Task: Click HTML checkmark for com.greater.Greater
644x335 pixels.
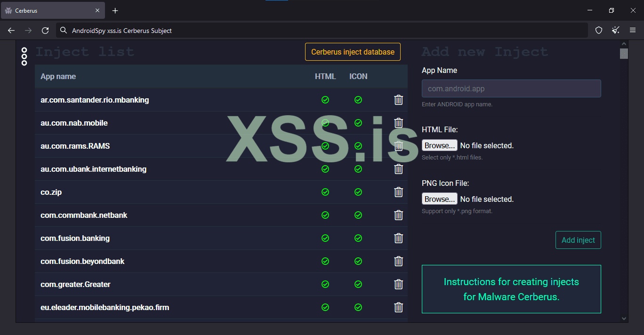Action: click(x=325, y=284)
